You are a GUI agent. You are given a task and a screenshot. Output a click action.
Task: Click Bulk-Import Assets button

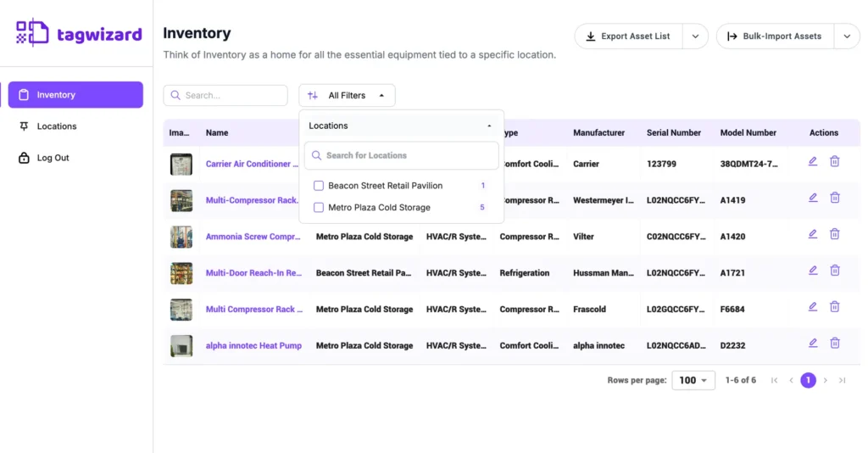775,36
